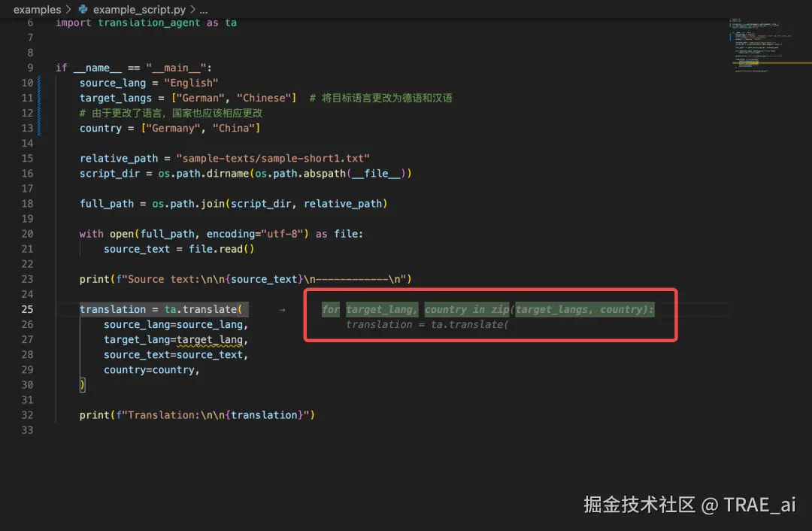Click line number 13 in the gutter
Screen dimensions: 812x531
pyautogui.click(x=27, y=128)
